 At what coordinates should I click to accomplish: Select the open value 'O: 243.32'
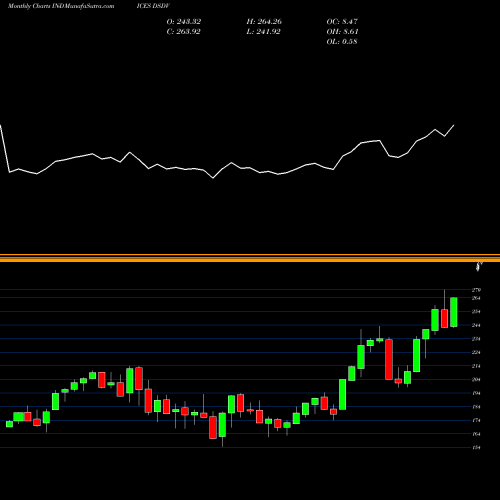pos(184,22)
